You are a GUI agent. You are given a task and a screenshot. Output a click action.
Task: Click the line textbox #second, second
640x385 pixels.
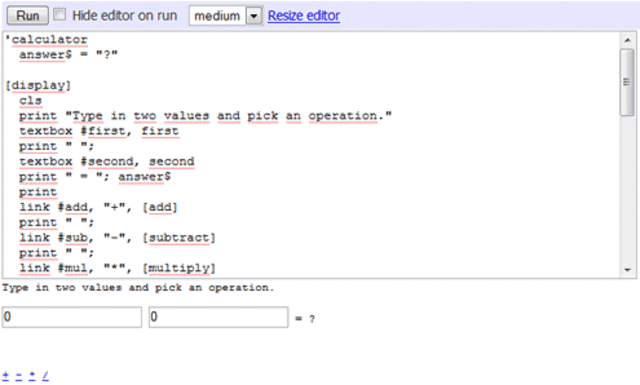107,162
